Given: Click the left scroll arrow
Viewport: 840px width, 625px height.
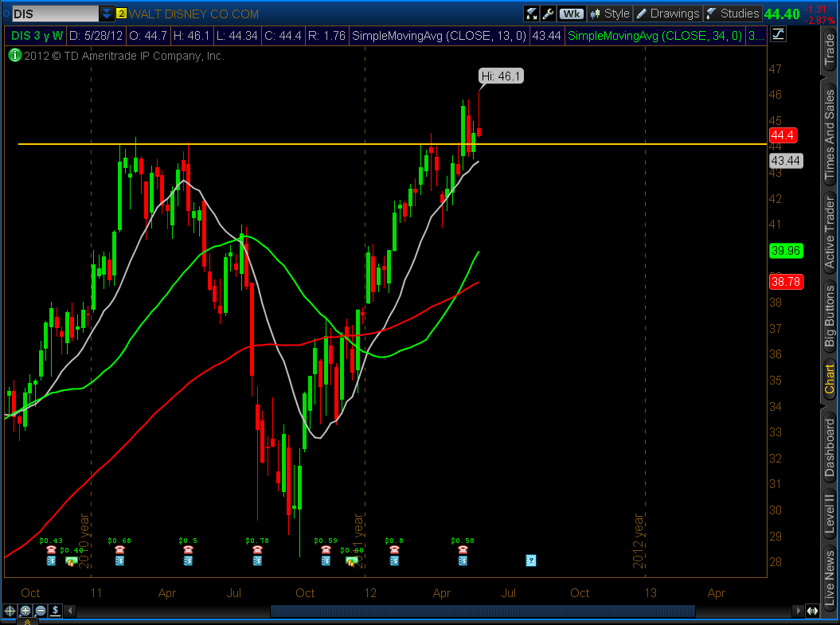Looking at the screenshot, I should [x=70, y=611].
